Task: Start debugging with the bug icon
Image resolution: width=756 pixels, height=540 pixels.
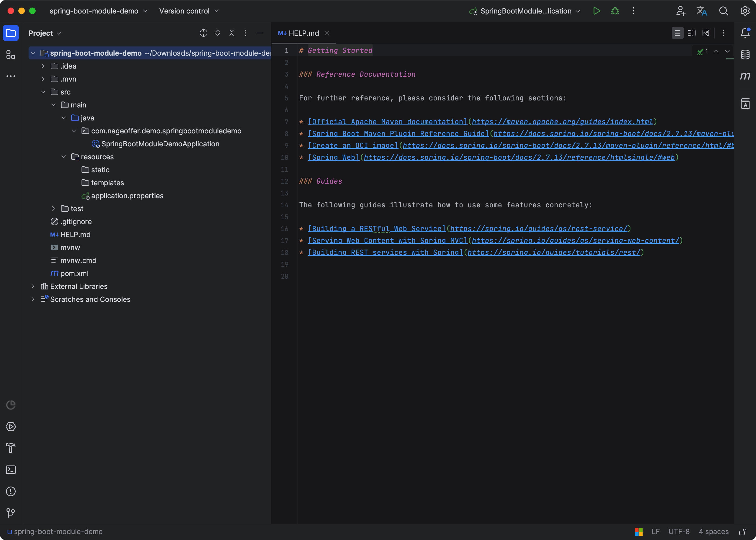Action: click(615, 11)
